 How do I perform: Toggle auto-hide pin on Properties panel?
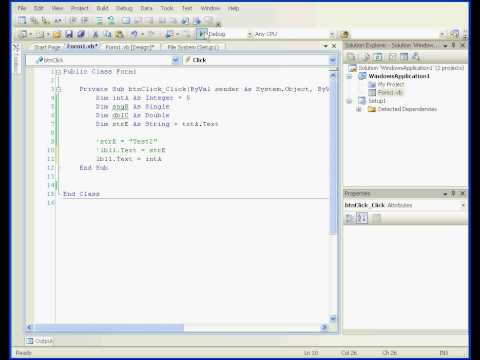454,193
